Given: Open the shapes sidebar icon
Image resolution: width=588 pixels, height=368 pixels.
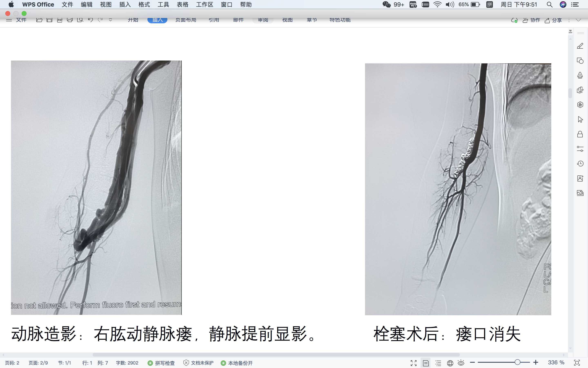Looking at the screenshot, I should [580, 61].
